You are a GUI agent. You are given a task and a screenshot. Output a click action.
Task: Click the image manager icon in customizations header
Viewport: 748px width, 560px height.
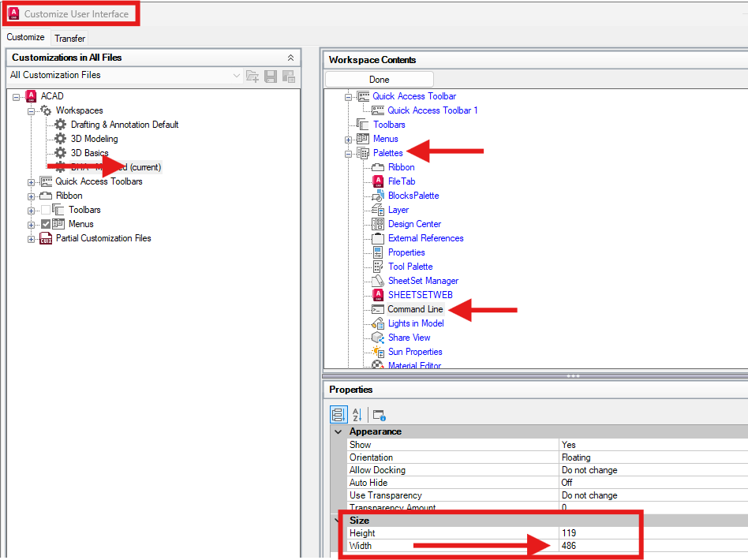coord(289,76)
